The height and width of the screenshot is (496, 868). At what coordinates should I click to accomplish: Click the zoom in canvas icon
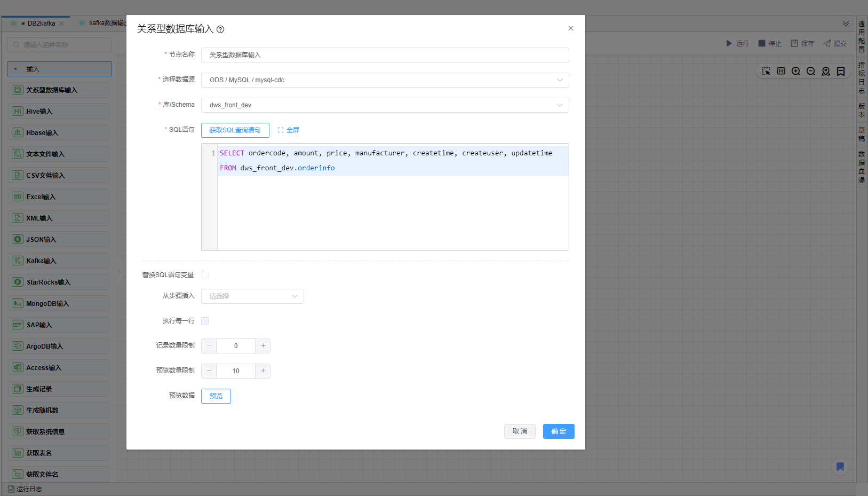(x=796, y=72)
